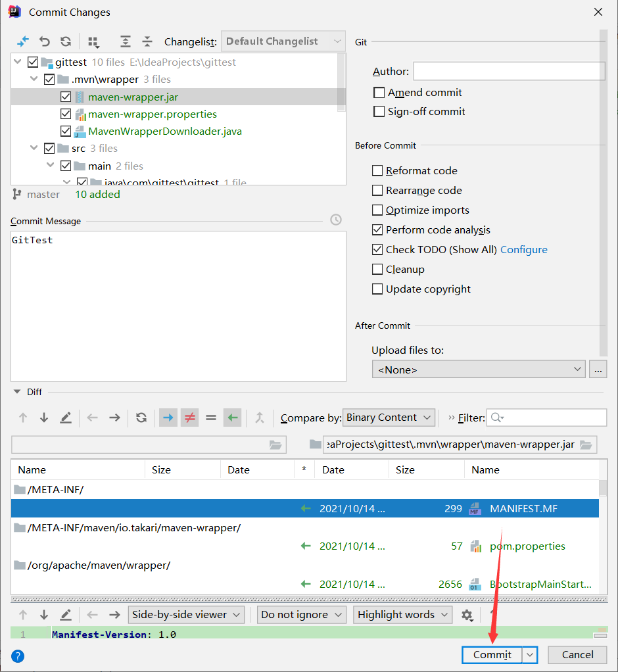This screenshot has width=618, height=672.
Task: Enable Rearrange code checkbox
Action: (x=377, y=190)
